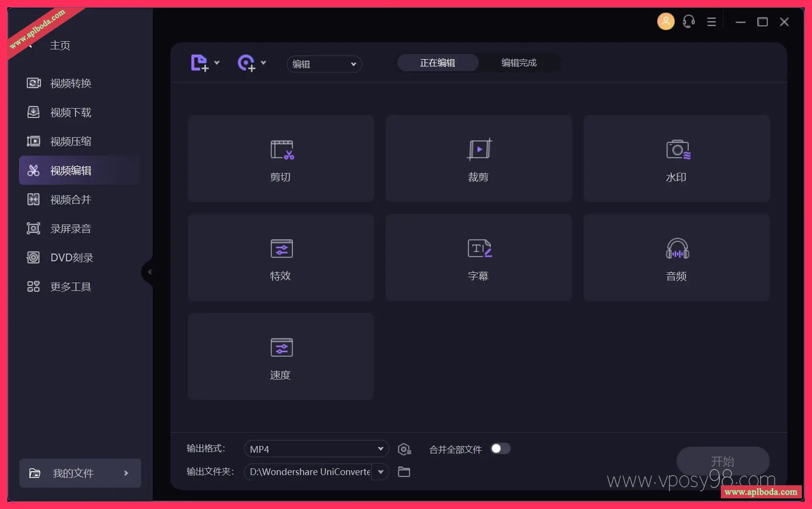Open 我的文件 at sidebar bottom

[80, 473]
